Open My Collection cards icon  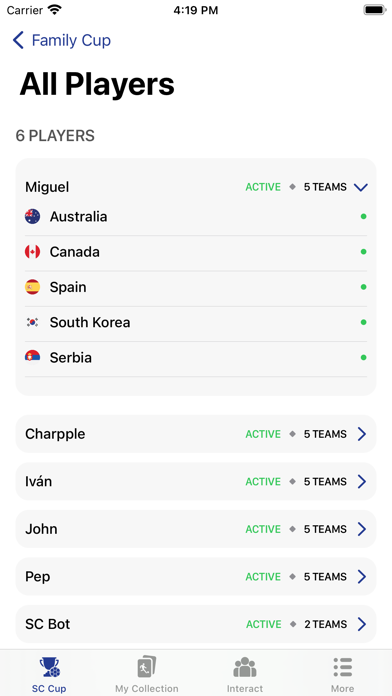pyautogui.click(x=147, y=667)
